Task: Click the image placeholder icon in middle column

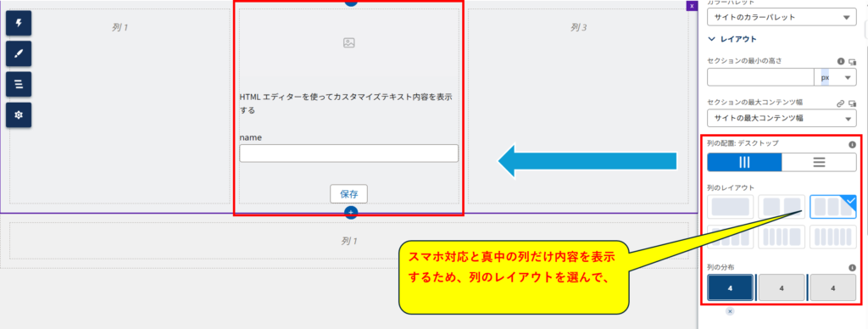Action: click(x=348, y=42)
